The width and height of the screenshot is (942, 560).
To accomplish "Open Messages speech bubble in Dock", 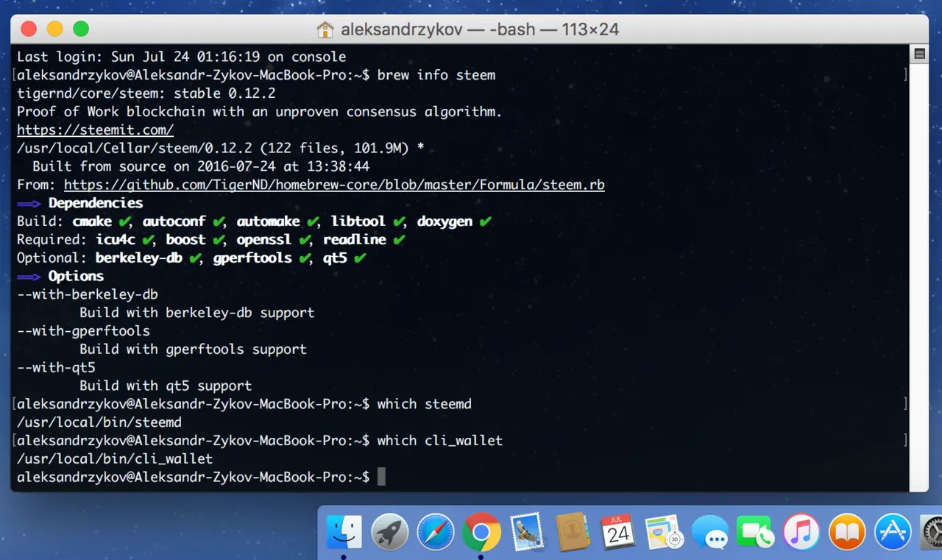I will coord(710,532).
